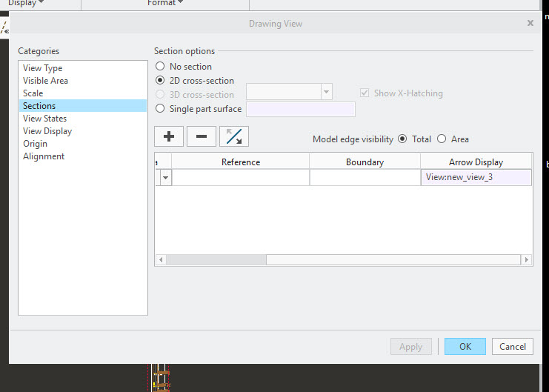Click the minus icon to remove section
The height and width of the screenshot is (392, 549).
[201, 136]
